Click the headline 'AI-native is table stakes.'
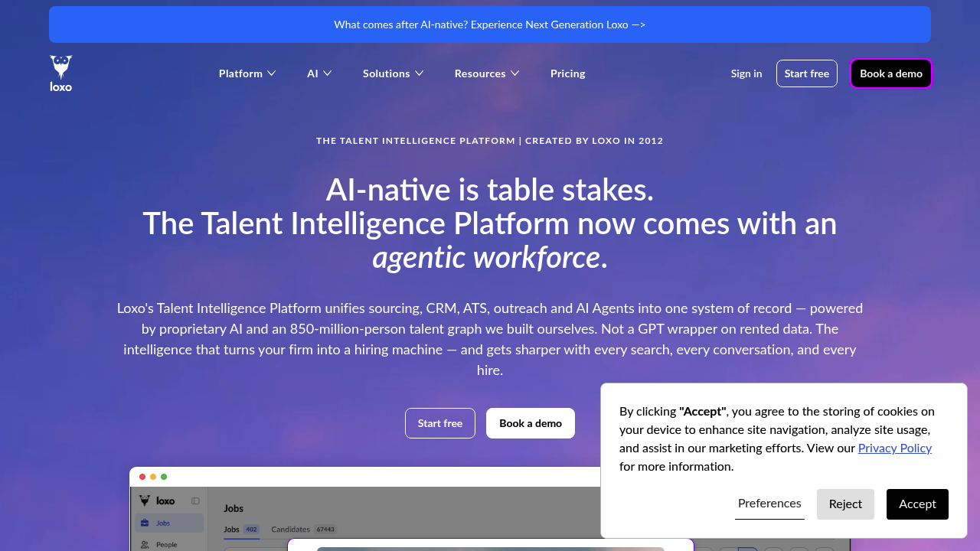Image resolution: width=980 pixels, height=551 pixels. [x=490, y=190]
